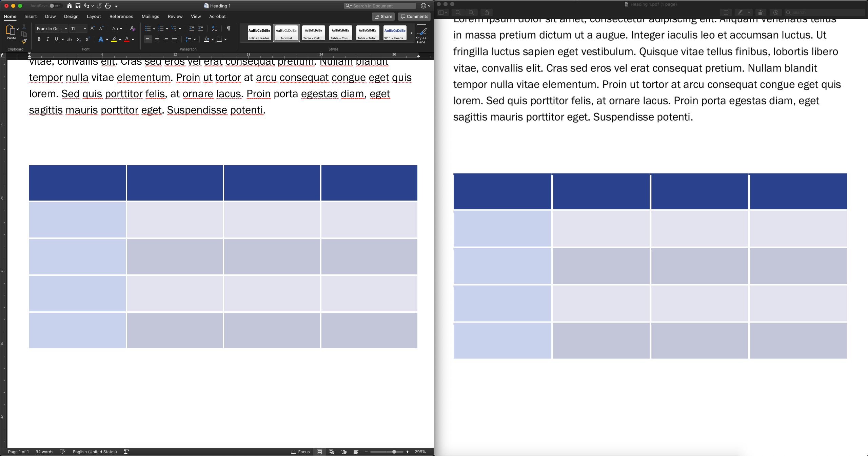
Task: Click the Center align text icon
Action: tap(157, 39)
